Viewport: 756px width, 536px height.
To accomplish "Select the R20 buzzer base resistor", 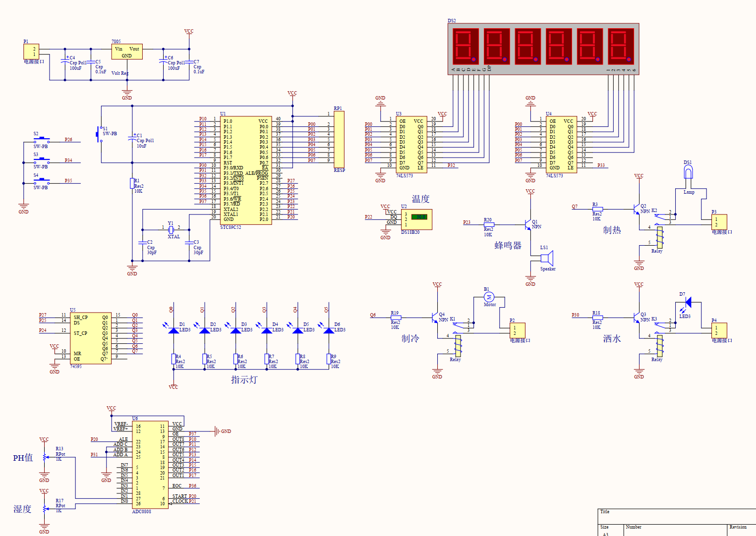I will coord(489,224).
